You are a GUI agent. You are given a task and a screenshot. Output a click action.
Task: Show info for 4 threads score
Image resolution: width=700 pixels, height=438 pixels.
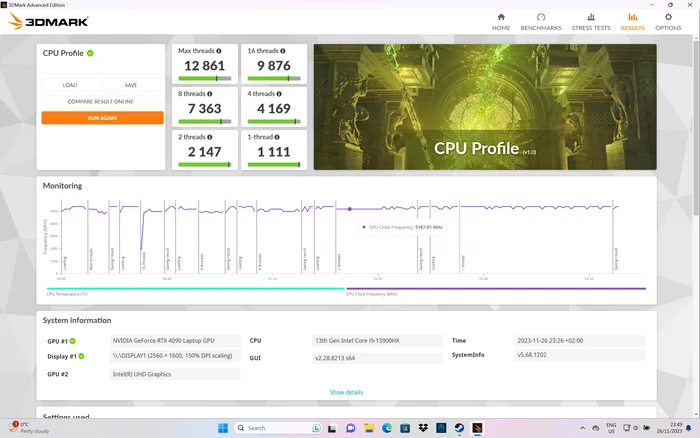279,94
